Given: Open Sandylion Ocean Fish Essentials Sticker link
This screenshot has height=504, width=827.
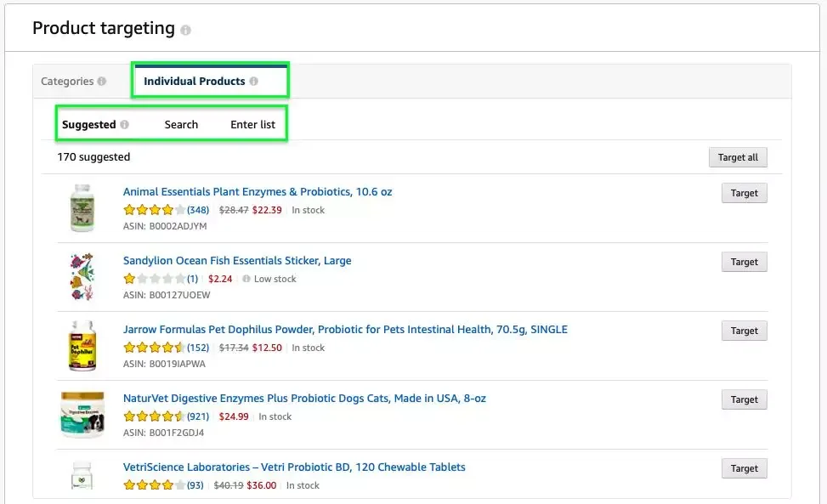Looking at the screenshot, I should click(237, 260).
